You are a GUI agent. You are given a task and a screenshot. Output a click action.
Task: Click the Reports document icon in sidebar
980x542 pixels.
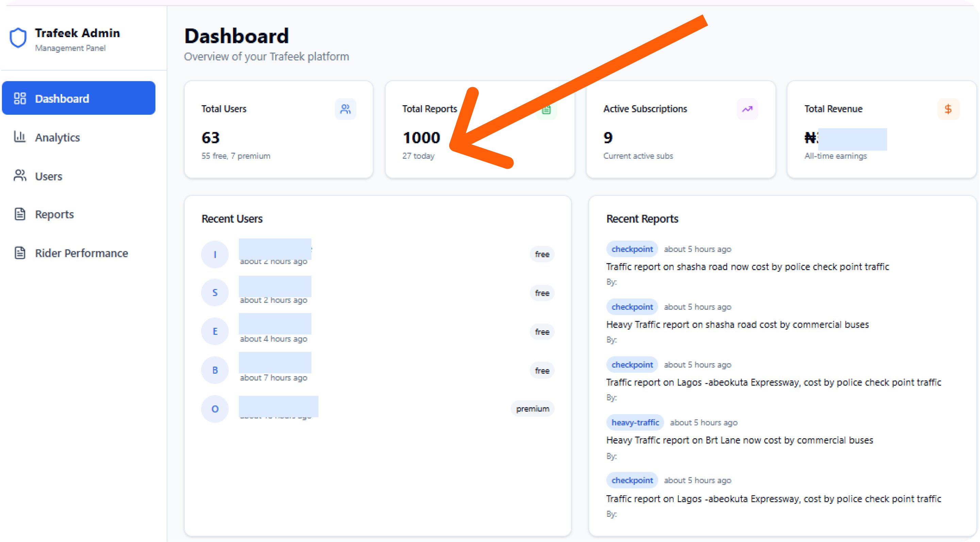point(20,214)
